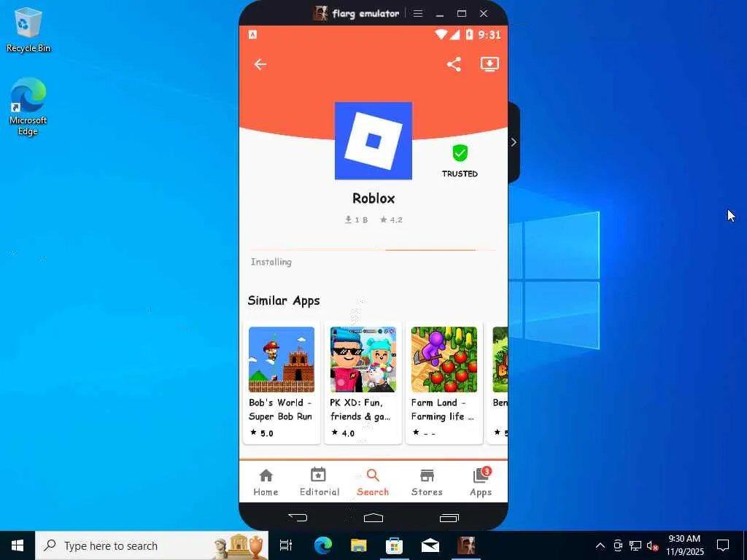The width and height of the screenshot is (747, 560).
Task: Open the notification center icon
Action: point(723,545)
